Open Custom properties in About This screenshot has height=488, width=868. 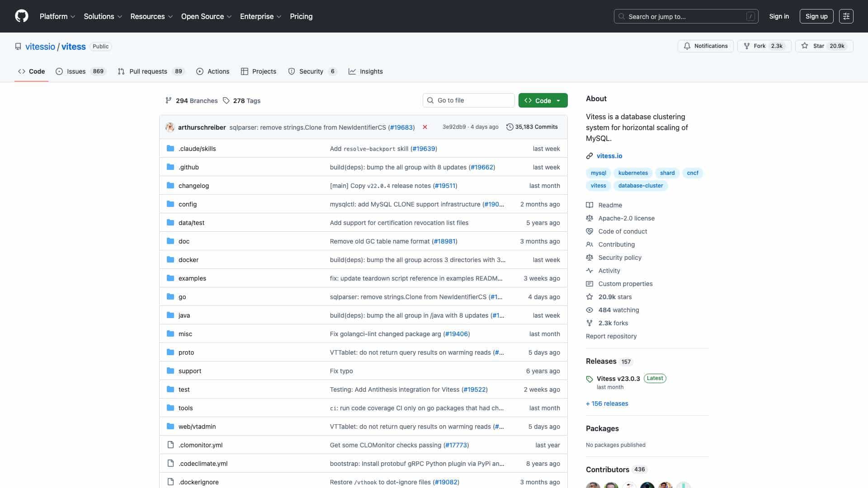tap(625, 284)
